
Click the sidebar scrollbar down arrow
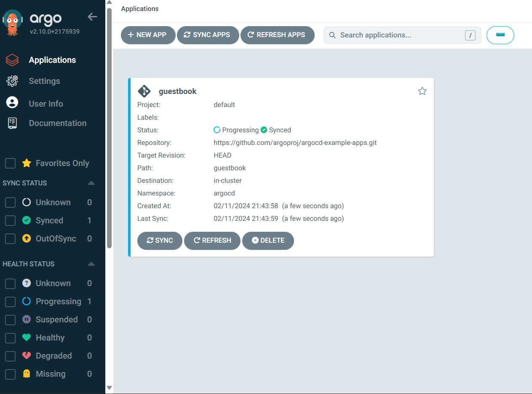coord(109,388)
